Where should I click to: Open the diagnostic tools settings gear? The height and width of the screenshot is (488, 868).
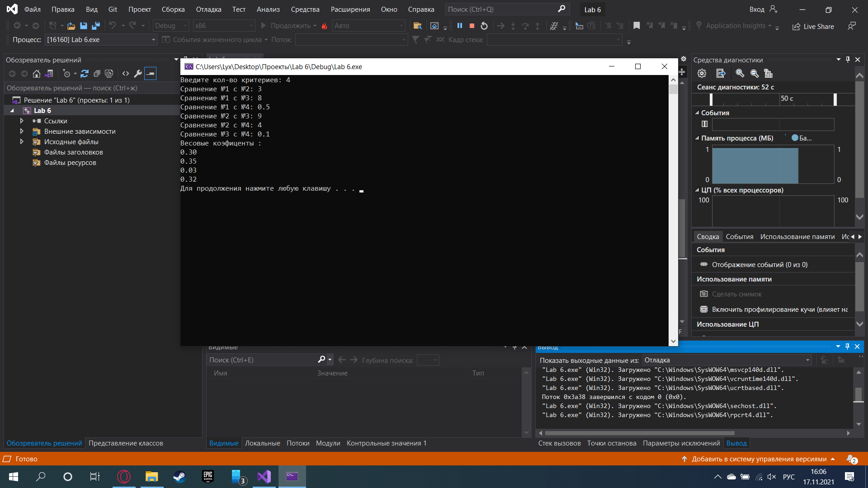coord(702,73)
